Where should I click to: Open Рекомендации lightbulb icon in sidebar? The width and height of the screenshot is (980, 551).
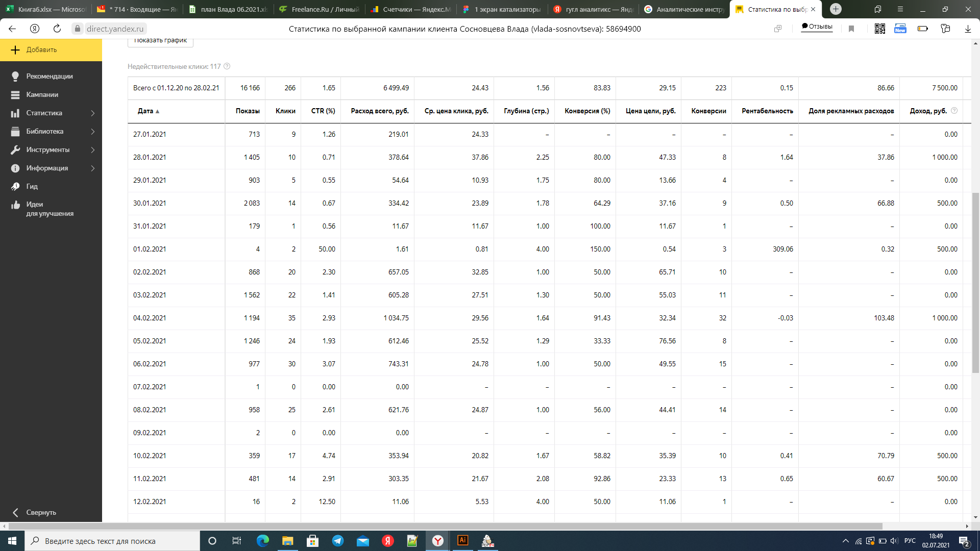(x=15, y=76)
